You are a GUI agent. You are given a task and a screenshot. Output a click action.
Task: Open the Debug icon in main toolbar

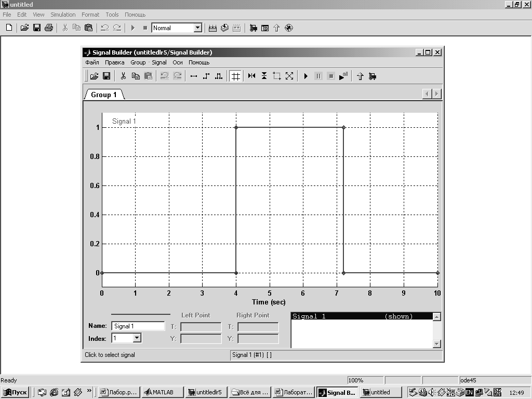(289, 28)
